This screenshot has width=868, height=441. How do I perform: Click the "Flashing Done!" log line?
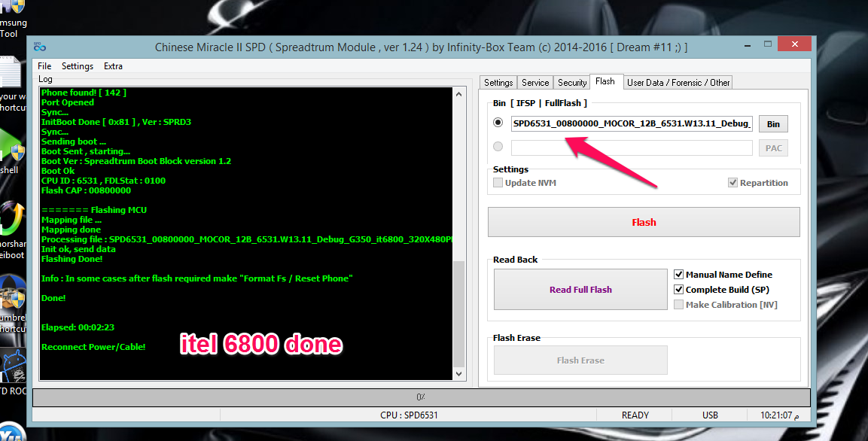[72, 259]
